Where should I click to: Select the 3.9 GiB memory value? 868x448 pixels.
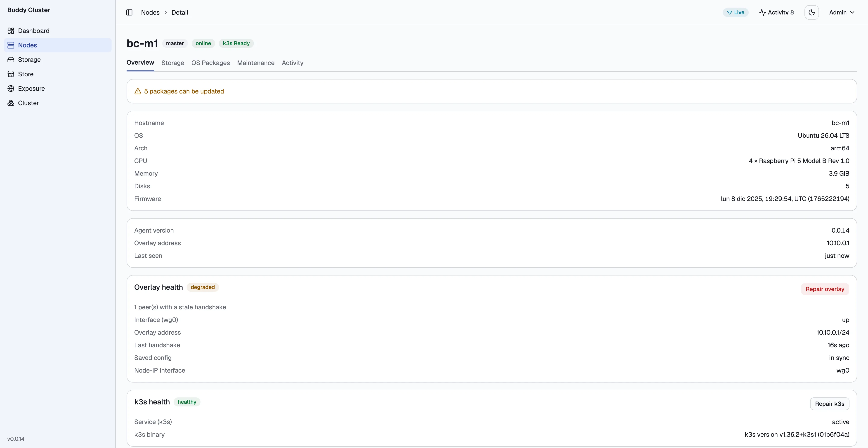pyautogui.click(x=839, y=173)
